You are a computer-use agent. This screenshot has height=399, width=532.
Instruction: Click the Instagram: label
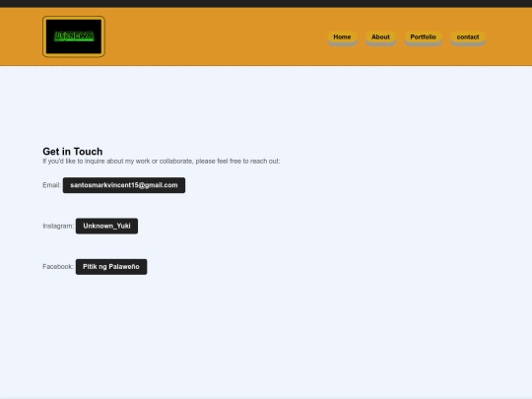[x=58, y=226]
